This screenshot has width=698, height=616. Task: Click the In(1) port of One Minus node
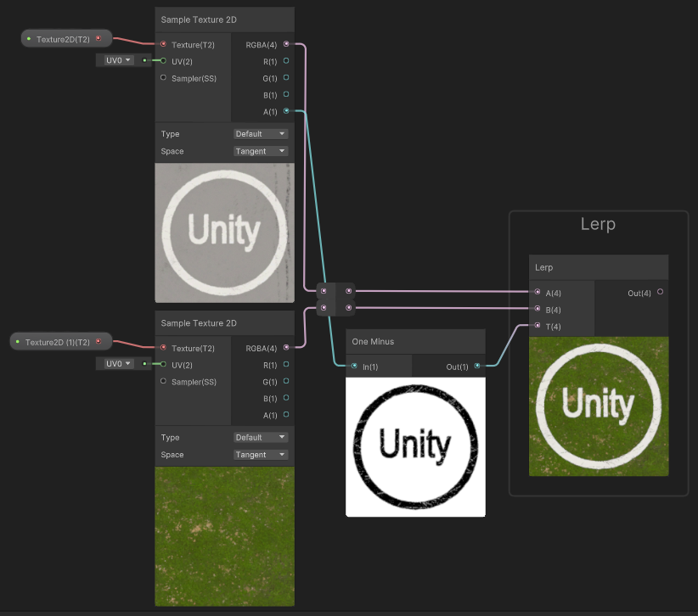pyautogui.click(x=354, y=366)
